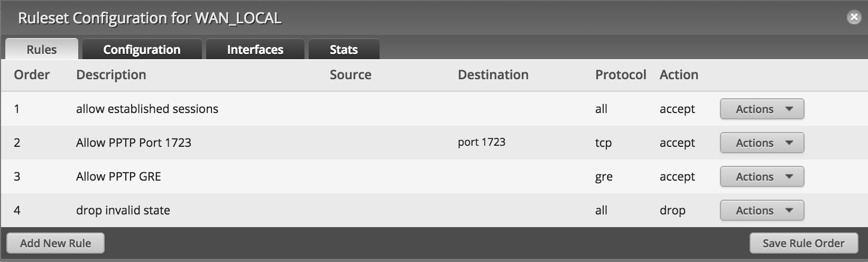Select the allow established sessions rule row
Screen dimensions: 868x262
click(434, 109)
